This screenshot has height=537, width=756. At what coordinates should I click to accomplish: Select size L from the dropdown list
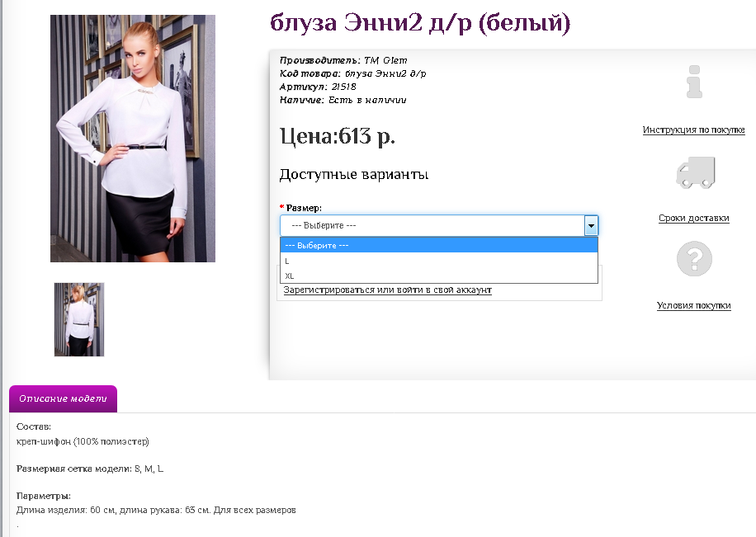click(439, 261)
